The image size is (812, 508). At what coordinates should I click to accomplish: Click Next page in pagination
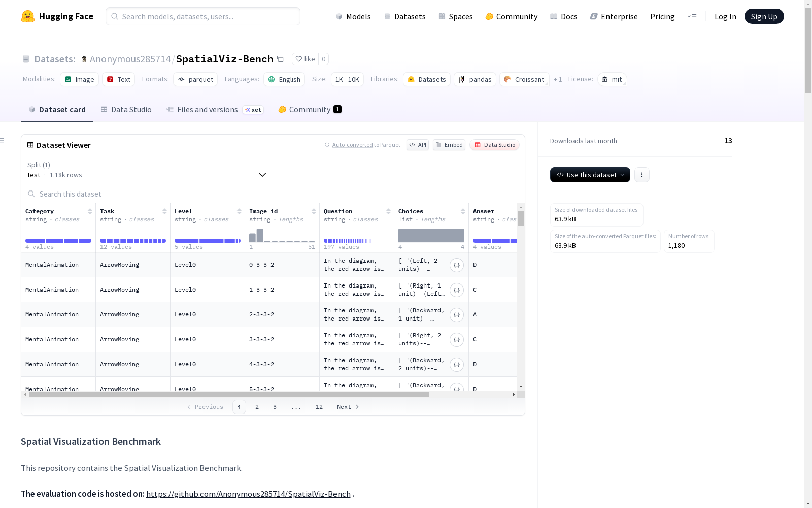pos(348,407)
